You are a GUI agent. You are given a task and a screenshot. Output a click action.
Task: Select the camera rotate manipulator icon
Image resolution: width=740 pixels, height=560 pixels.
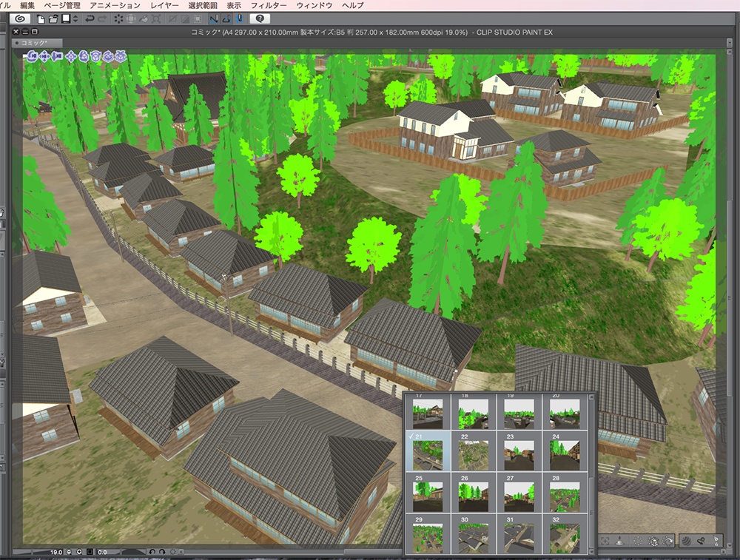coord(32,57)
